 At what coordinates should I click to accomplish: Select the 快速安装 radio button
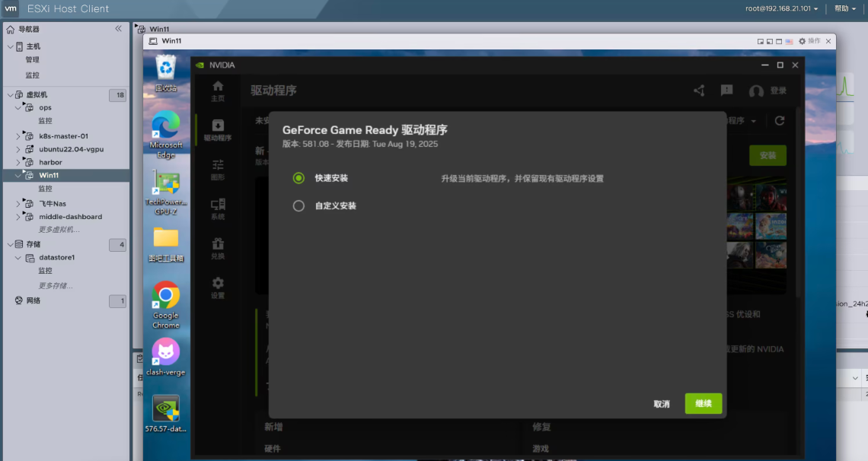click(298, 178)
